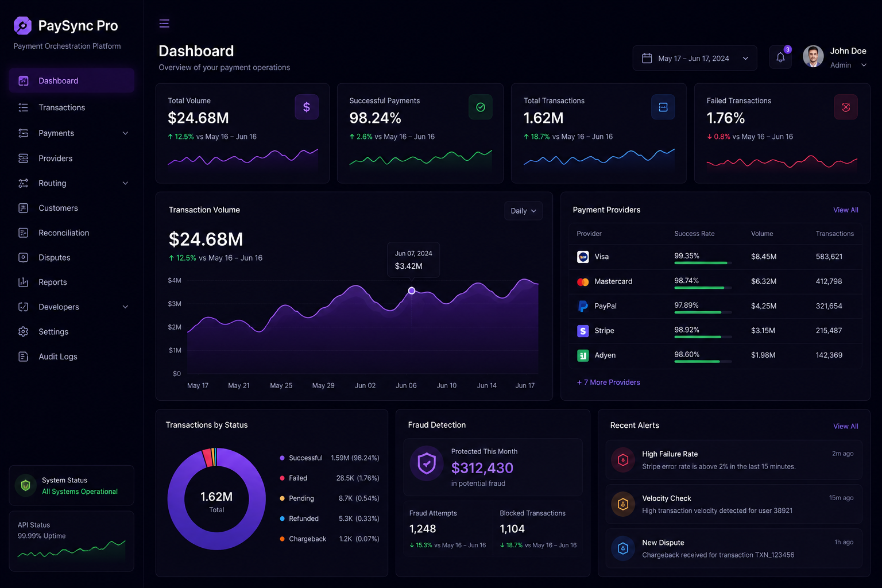Click the Reconciliation sidebar icon
This screenshot has height=588, width=882.
(23, 233)
